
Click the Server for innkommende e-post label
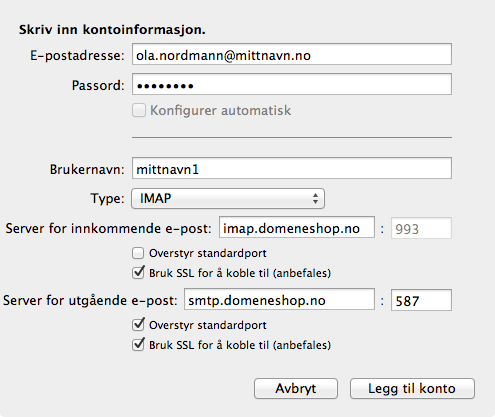pyautogui.click(x=108, y=229)
